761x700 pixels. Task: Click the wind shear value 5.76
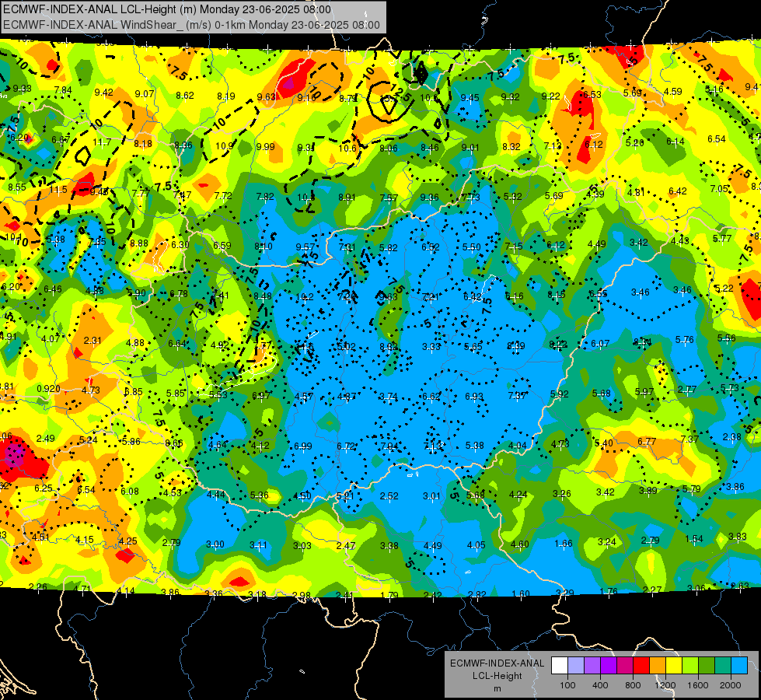pyautogui.click(x=684, y=340)
